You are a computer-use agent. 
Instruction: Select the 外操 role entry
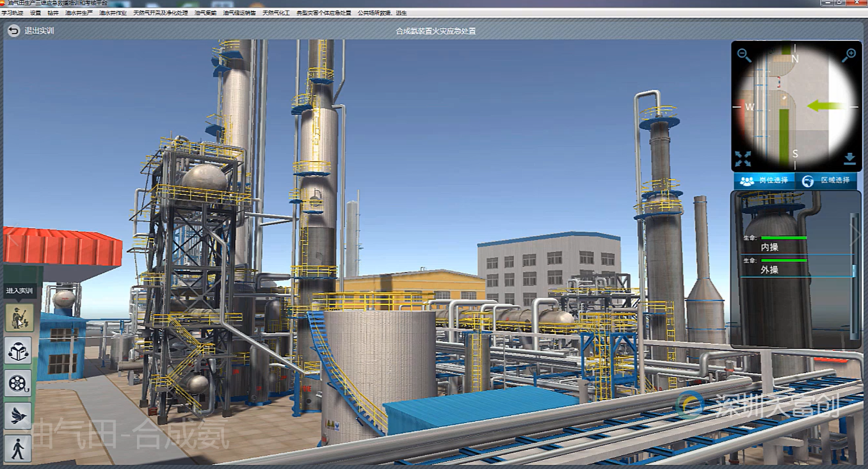(769, 269)
